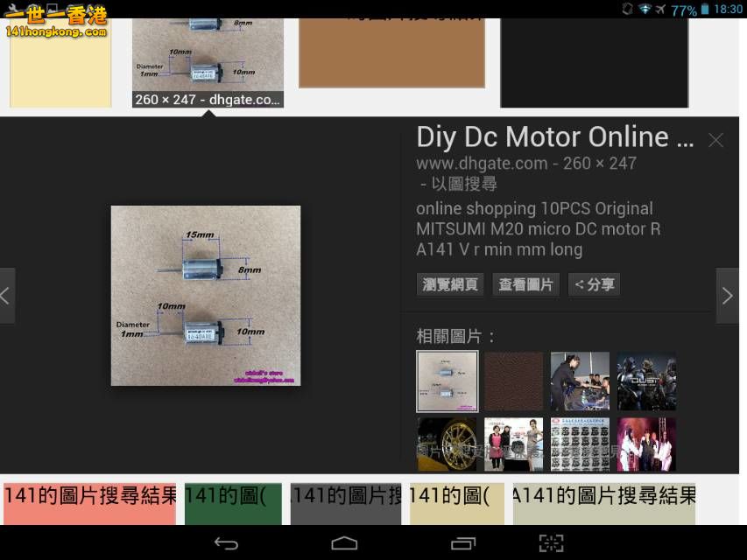This screenshot has width=747, height=560.
Task: Tap the Wi-Fi status icon
Action: tap(645, 9)
